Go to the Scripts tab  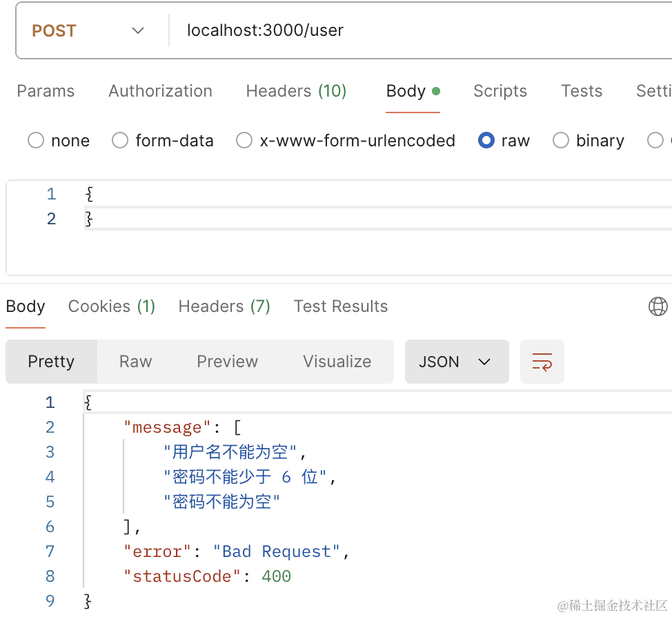(x=500, y=91)
